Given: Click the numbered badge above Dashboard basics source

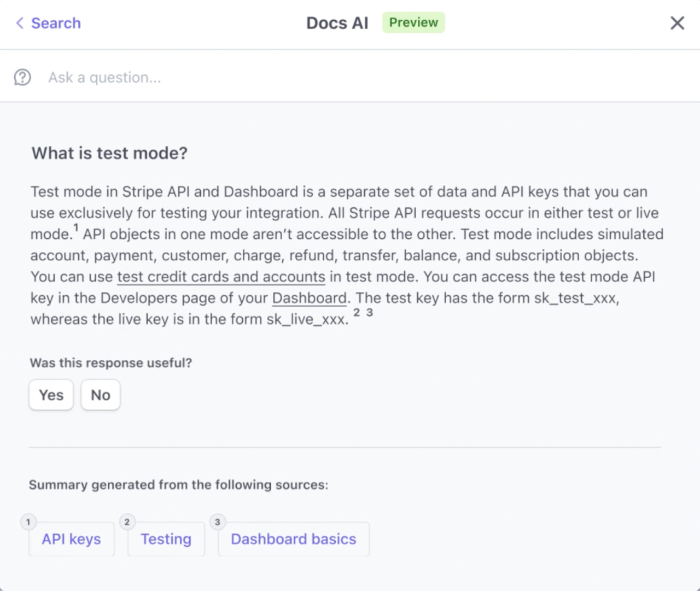Looking at the screenshot, I should pyautogui.click(x=217, y=522).
